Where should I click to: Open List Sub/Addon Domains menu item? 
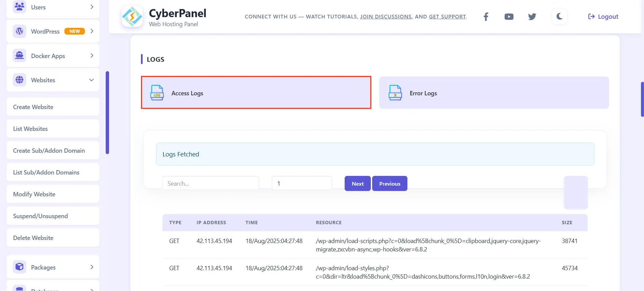(x=53, y=172)
